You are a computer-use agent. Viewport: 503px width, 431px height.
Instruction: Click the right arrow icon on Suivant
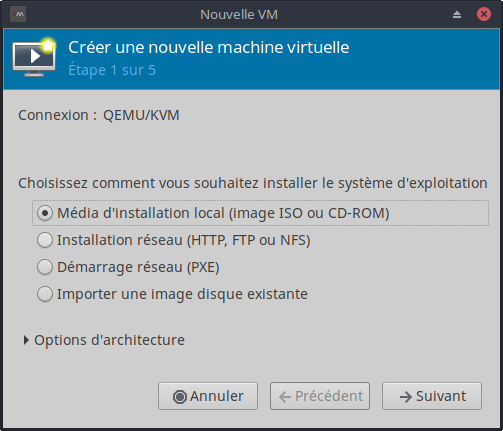pyautogui.click(x=406, y=397)
